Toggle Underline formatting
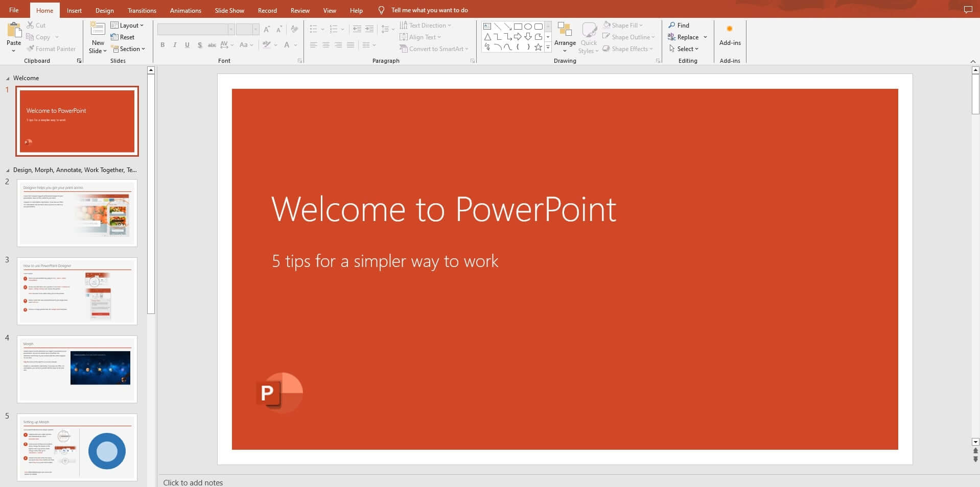 click(187, 45)
